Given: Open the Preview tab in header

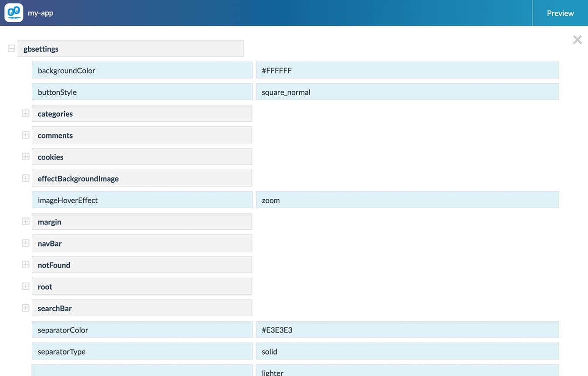Looking at the screenshot, I should (560, 13).
